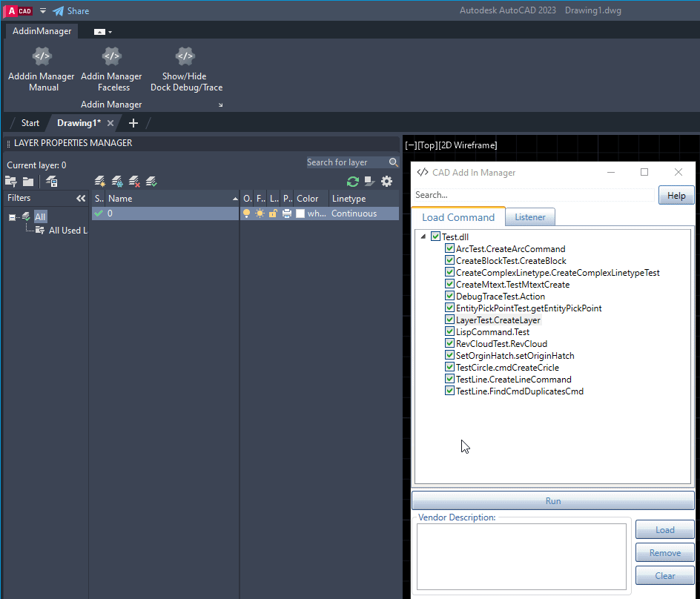
Task: Collapse the Filters pane with double chevron
Action: (x=81, y=198)
